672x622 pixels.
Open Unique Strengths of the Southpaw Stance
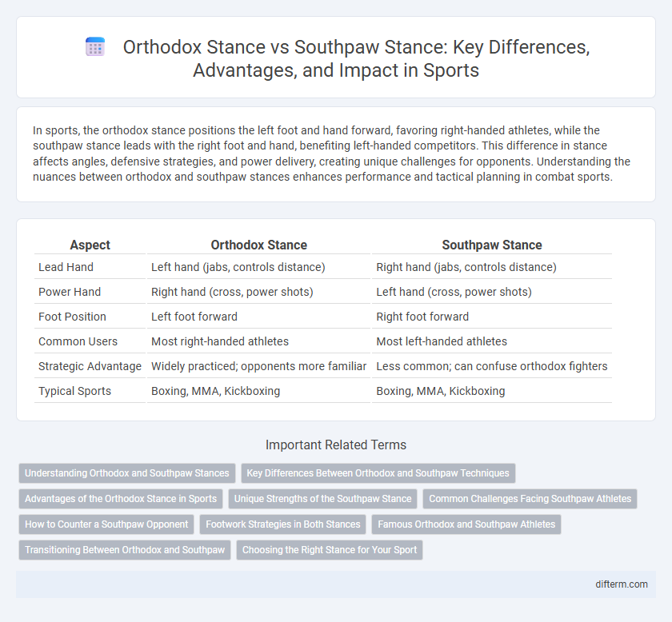pos(322,499)
